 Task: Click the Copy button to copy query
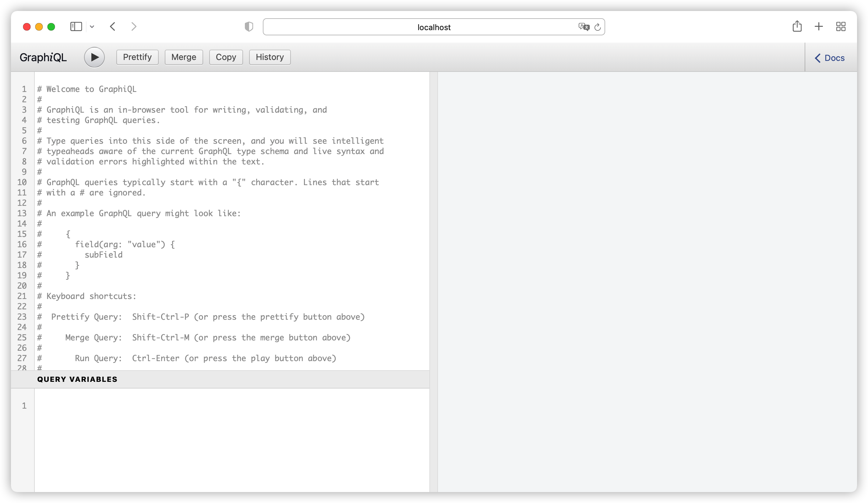(x=226, y=57)
